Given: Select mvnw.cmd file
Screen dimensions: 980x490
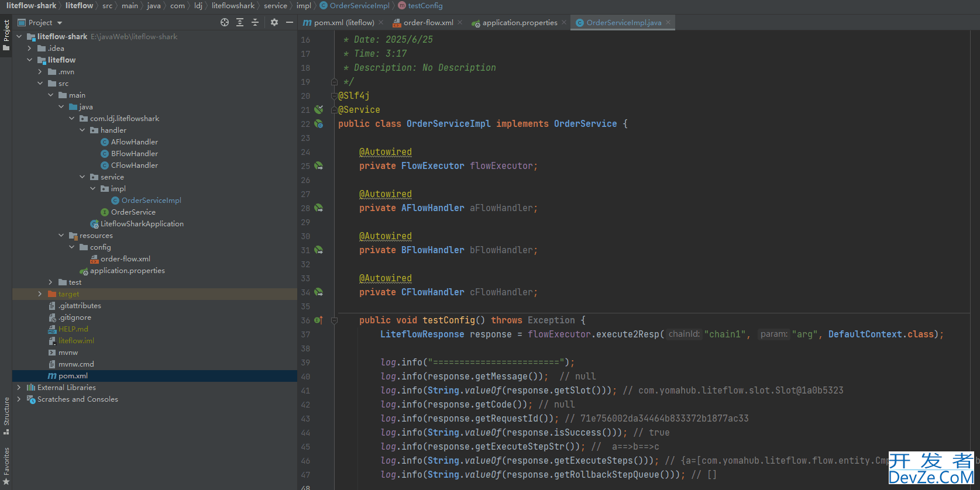Looking at the screenshot, I should [75, 364].
